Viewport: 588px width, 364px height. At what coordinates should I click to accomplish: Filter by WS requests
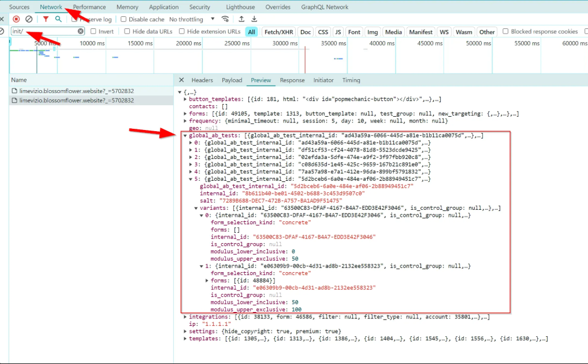click(444, 32)
